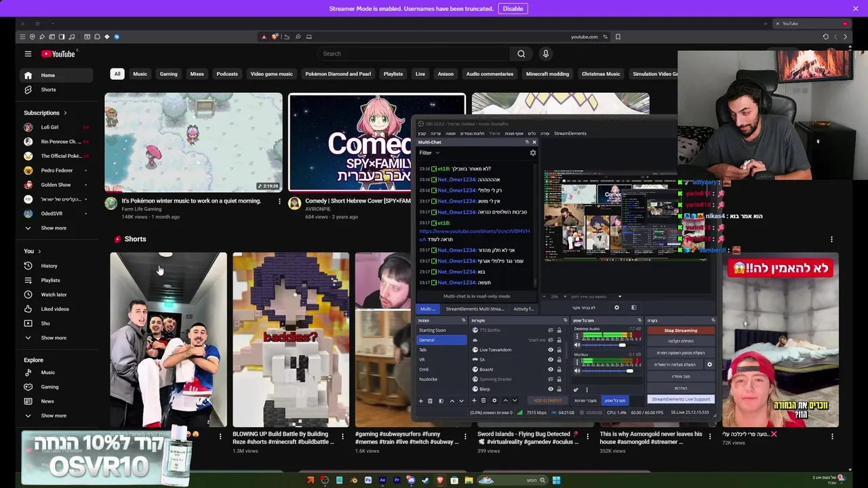
Task: Mute Mic/Aux speaker icon in OBS
Action: click(577, 371)
